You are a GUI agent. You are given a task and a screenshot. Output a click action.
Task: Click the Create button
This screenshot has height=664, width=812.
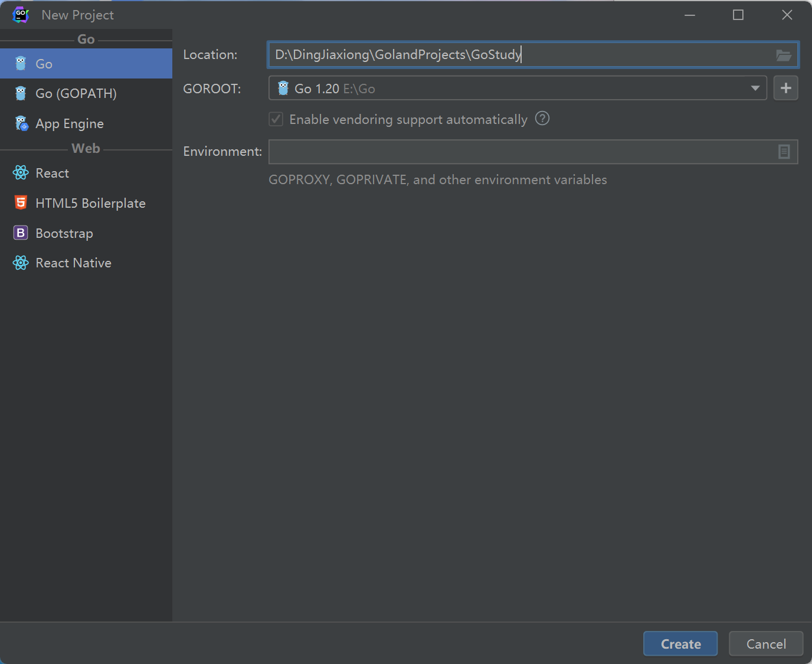[x=680, y=644]
